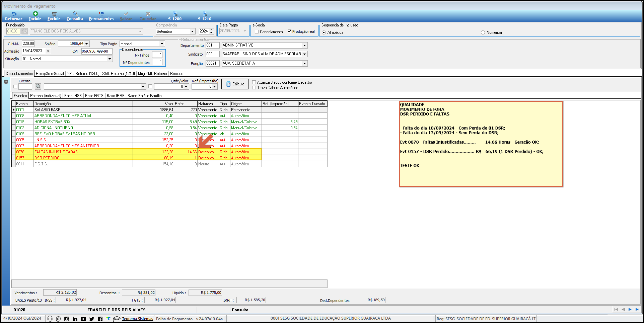Click the magnifier icon next to Evento field
This screenshot has width=644, height=323.
tap(38, 86)
